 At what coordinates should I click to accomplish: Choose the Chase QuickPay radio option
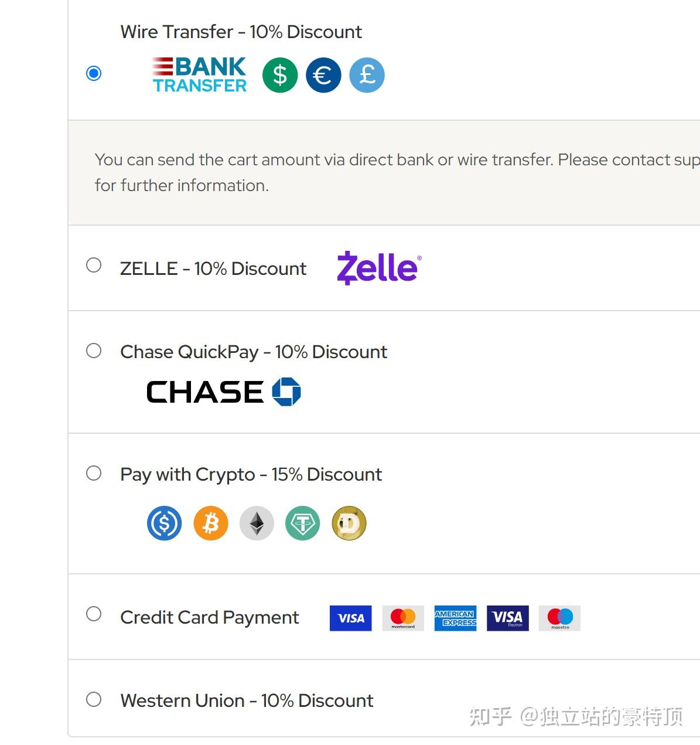(x=94, y=351)
